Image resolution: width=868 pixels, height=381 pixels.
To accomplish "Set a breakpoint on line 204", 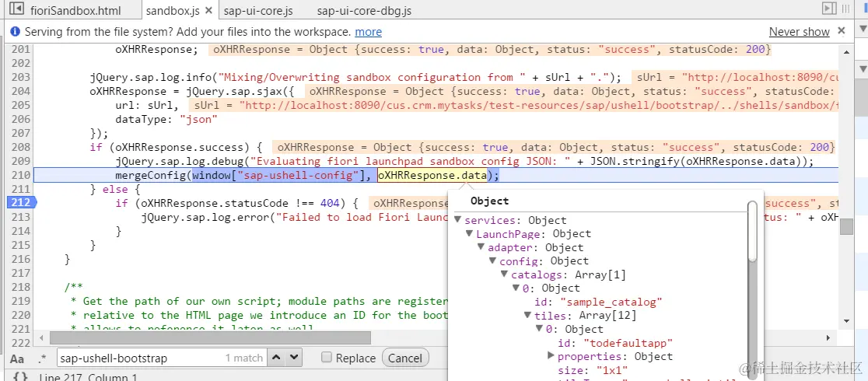I will (20, 92).
